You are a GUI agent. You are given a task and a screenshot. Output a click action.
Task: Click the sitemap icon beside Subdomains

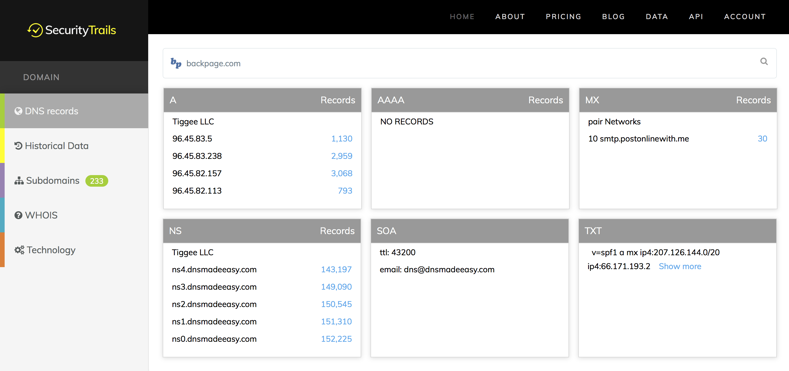pyautogui.click(x=19, y=181)
